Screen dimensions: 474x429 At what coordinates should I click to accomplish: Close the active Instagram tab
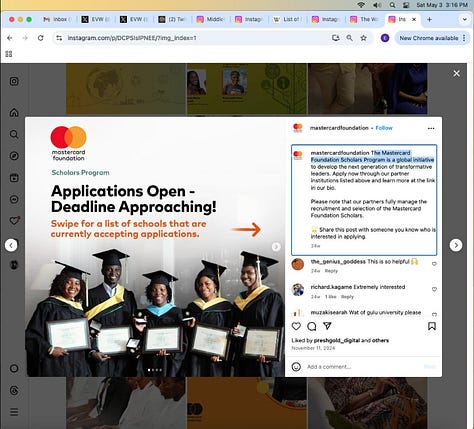(x=414, y=19)
